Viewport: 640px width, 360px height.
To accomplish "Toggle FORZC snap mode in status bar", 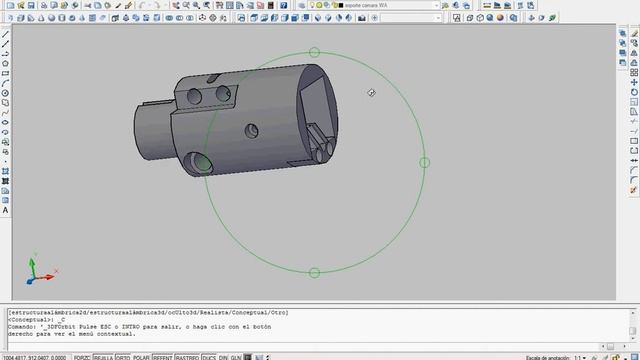I will (82, 358).
